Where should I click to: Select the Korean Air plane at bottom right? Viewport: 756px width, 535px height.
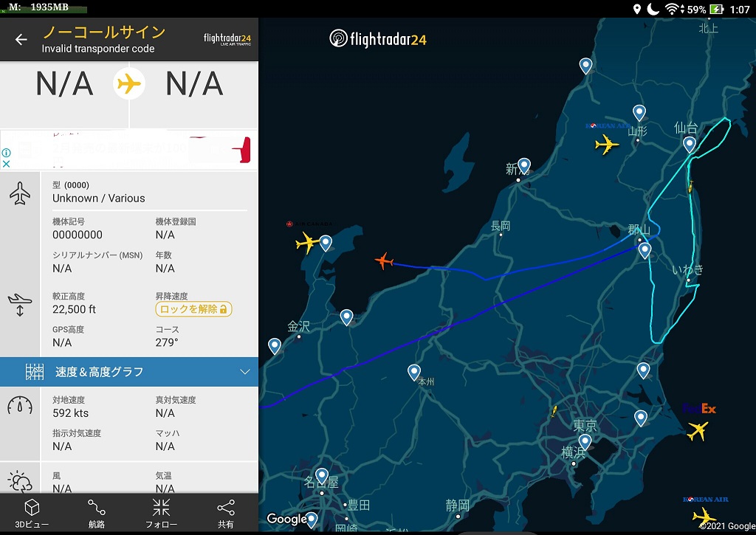point(704,517)
